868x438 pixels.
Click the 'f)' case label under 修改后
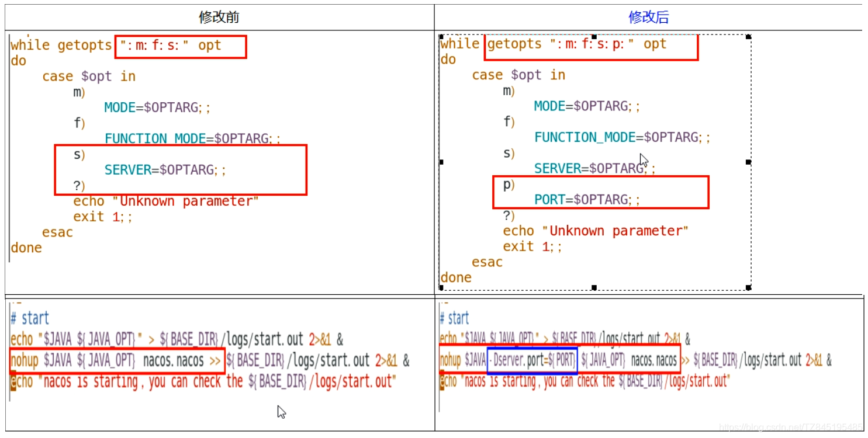tap(509, 121)
